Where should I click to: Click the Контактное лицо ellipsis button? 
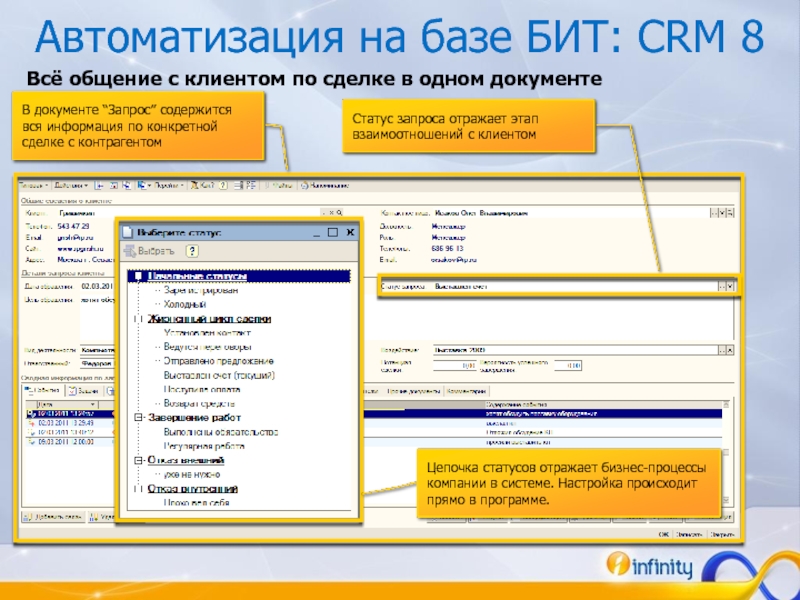[x=714, y=213]
